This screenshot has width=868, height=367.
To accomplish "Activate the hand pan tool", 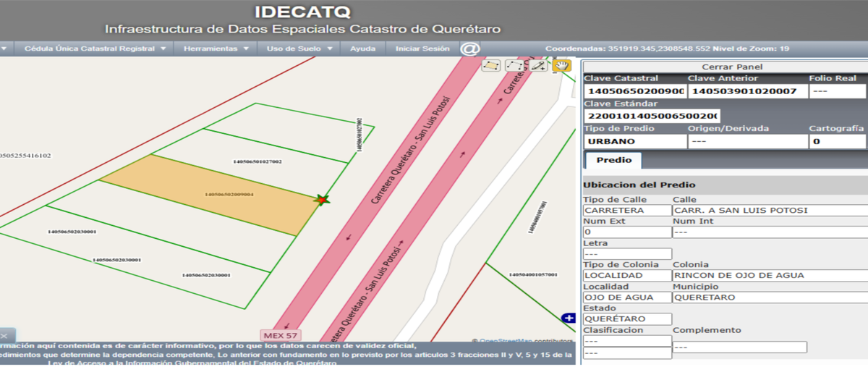I will click(x=561, y=65).
